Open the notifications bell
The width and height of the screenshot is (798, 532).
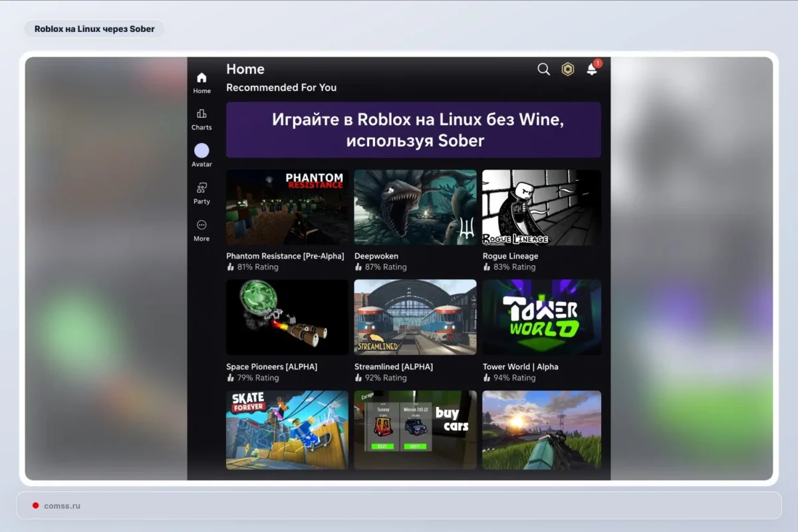[x=592, y=69]
